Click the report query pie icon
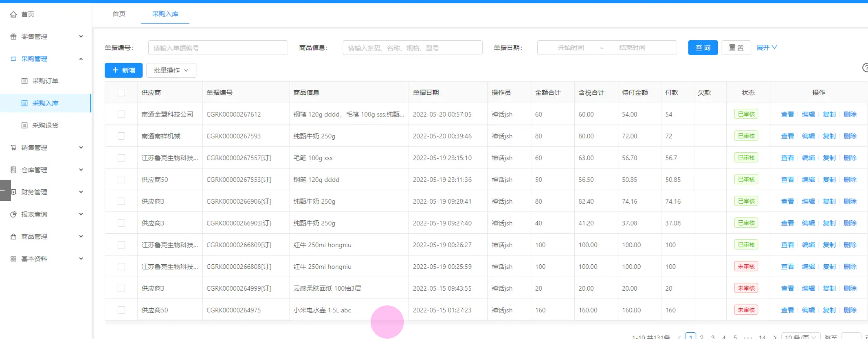This screenshot has width=868, height=339. click(x=13, y=214)
